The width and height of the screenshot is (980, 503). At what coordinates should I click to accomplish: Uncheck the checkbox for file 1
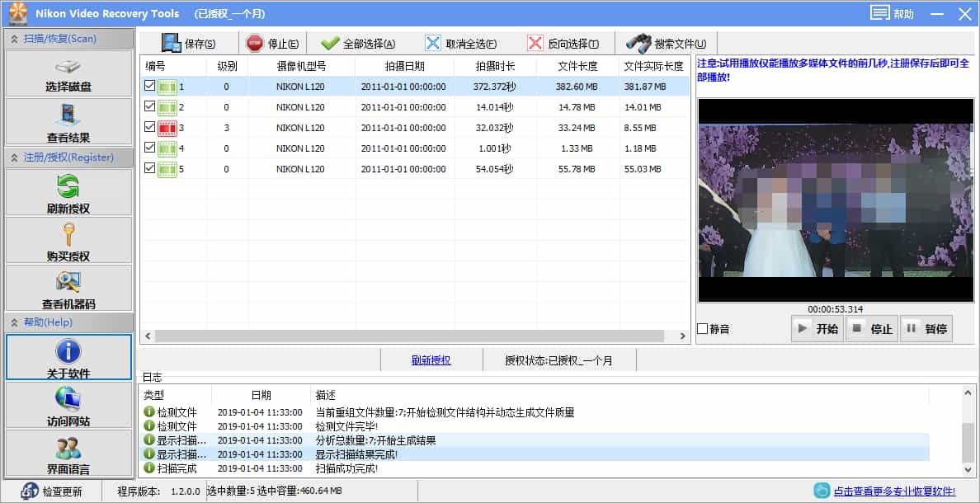(149, 87)
